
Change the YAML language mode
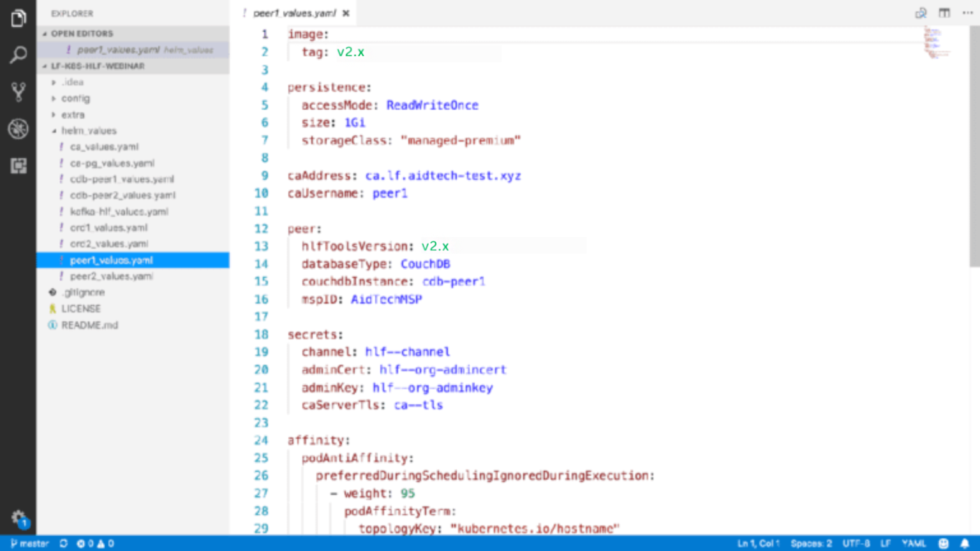[913, 543]
